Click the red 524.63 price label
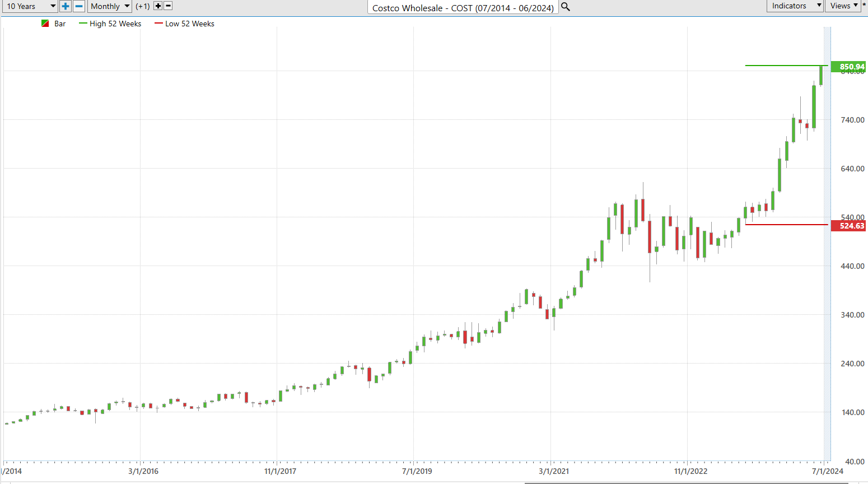 (849, 226)
